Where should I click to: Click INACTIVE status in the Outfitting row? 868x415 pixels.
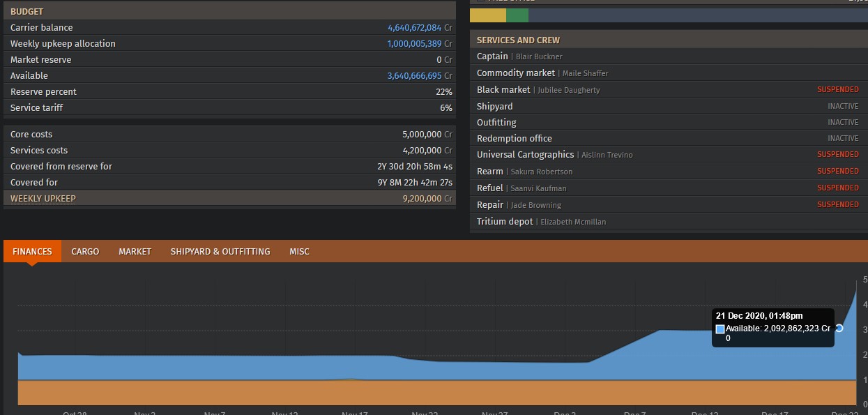click(x=843, y=123)
